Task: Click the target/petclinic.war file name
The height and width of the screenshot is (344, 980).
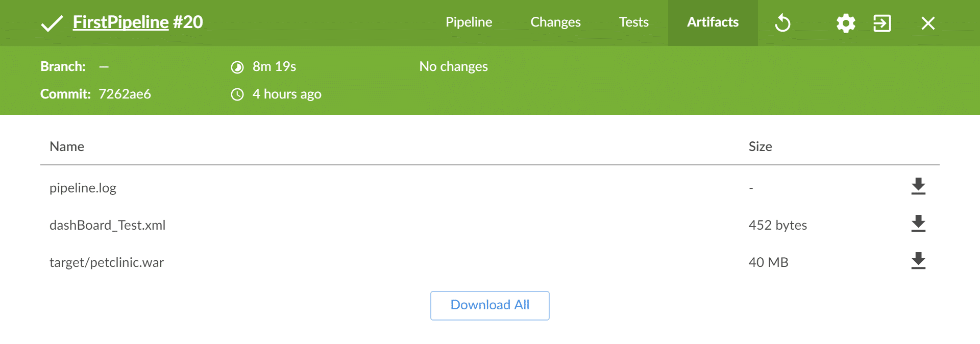Action: tap(106, 262)
